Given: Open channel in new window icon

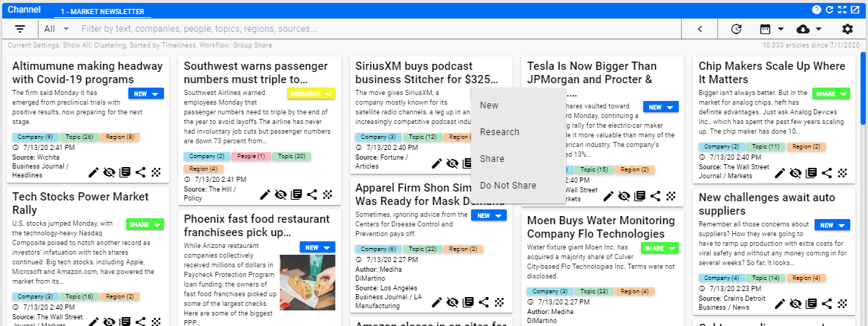Looking at the screenshot, I should pos(855,10).
